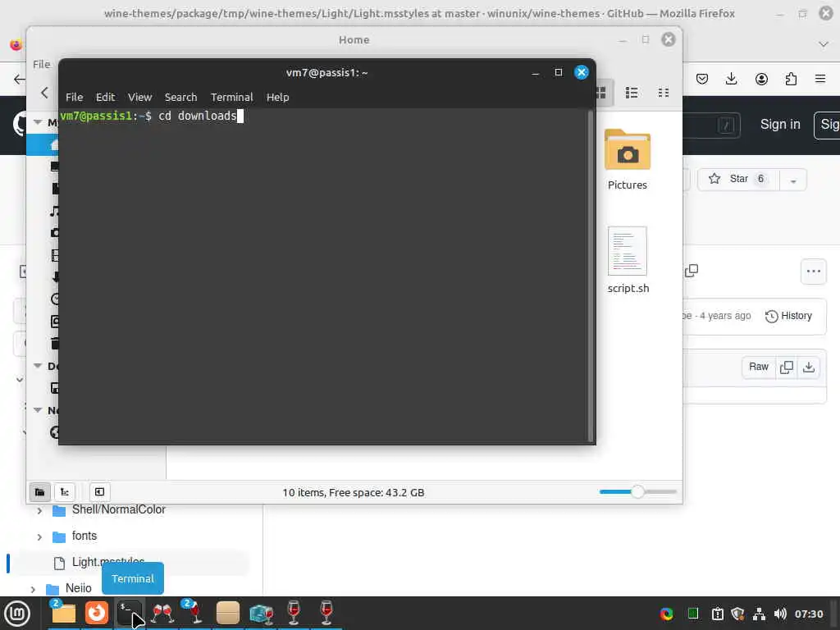Open the Raw file view
This screenshot has height=630, width=840.
click(759, 367)
